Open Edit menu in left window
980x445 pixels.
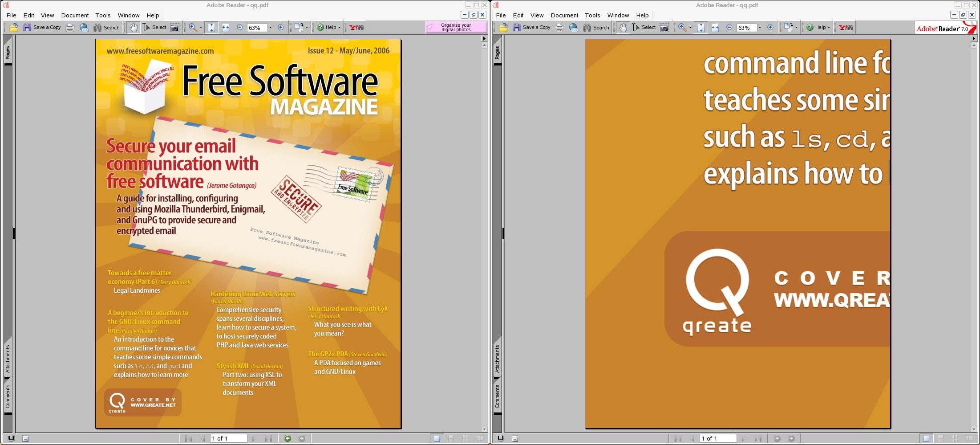tap(28, 15)
